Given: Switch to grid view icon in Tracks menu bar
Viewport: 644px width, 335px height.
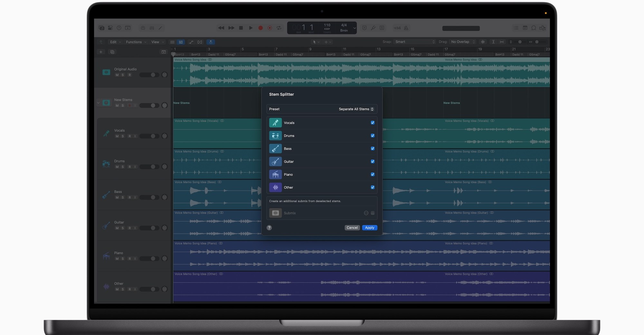Looking at the screenshot, I should [x=172, y=42].
